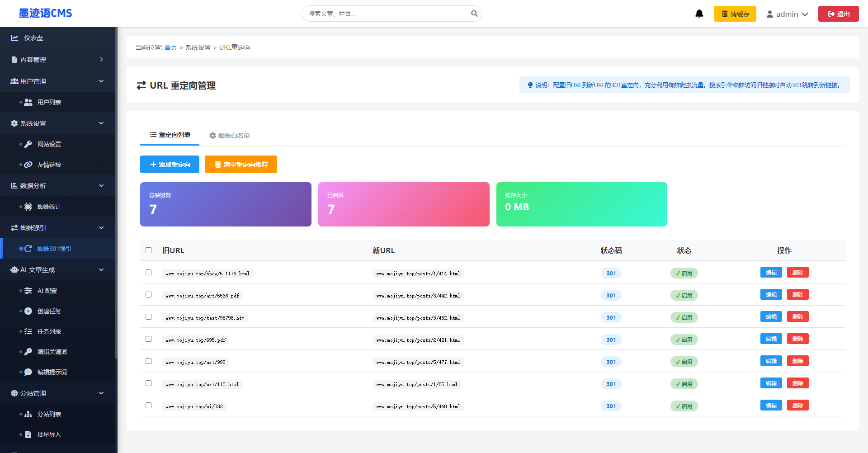Open the admin user dropdown
The image size is (868, 453).
787,14
